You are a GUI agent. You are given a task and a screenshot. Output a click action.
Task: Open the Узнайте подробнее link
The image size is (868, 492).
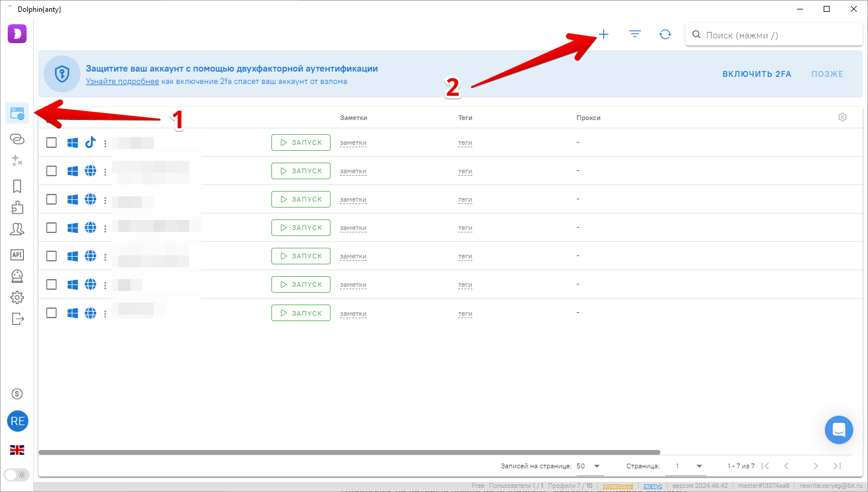[122, 82]
